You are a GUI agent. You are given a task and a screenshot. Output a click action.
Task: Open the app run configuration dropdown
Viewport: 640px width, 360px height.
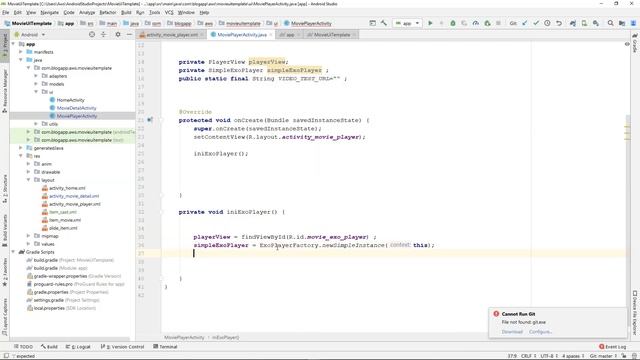tap(407, 23)
